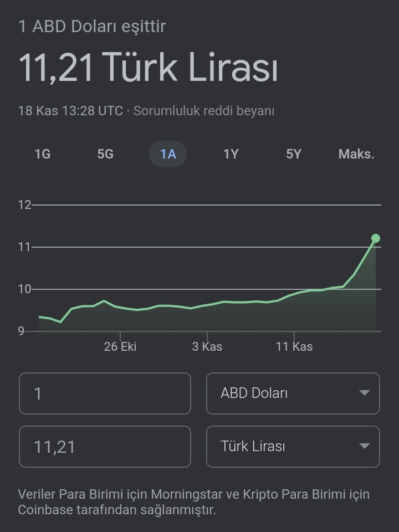The width and height of the screenshot is (399, 532).
Task: Click the 26 Eki axis marker
Action: click(120, 347)
